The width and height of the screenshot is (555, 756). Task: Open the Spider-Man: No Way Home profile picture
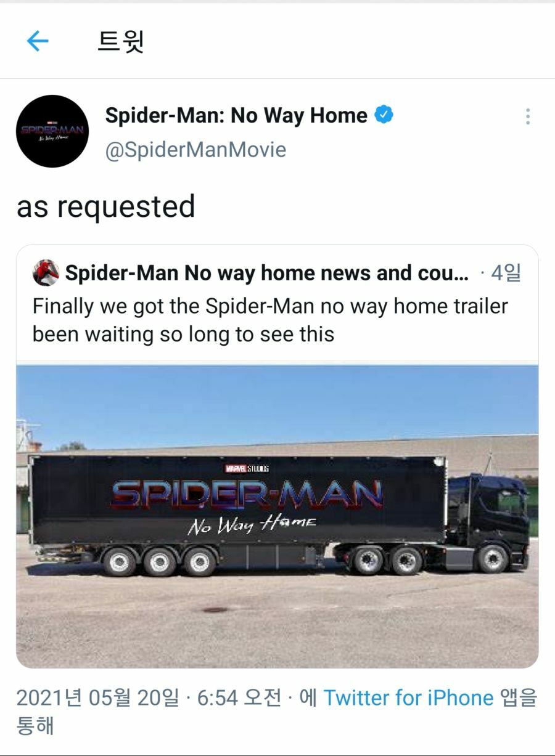[53, 131]
